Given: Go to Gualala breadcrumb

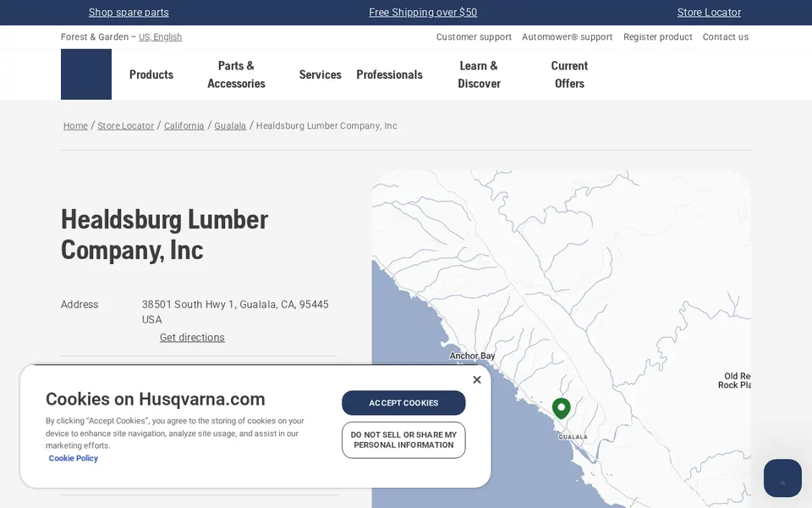Looking at the screenshot, I should 230,126.
